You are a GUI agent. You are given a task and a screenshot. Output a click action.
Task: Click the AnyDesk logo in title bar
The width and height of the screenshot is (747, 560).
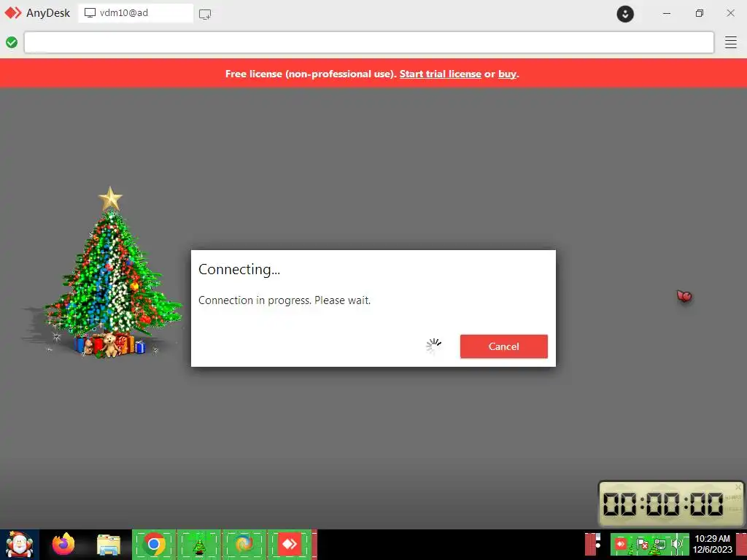point(13,13)
